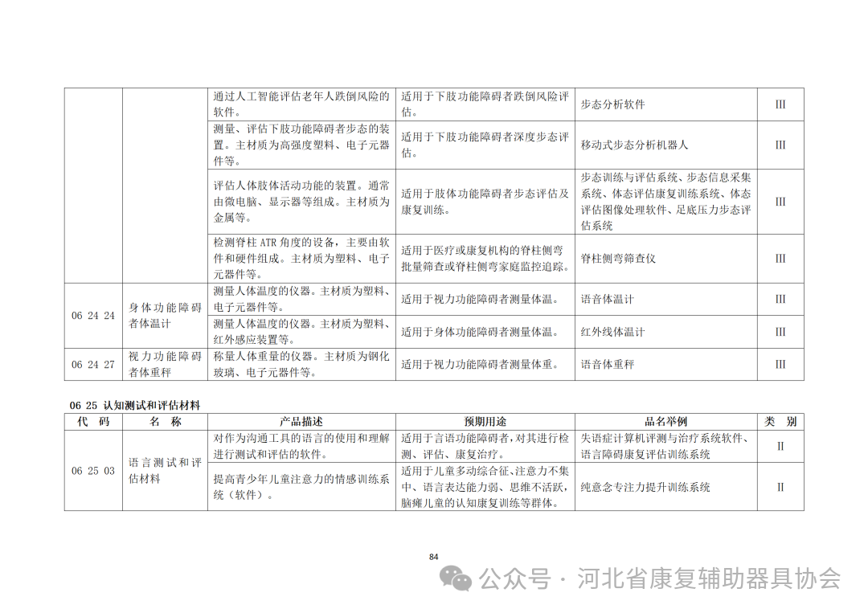
Task: Click the 身体功能障碍者体温计 name cell
Action: tap(163, 315)
